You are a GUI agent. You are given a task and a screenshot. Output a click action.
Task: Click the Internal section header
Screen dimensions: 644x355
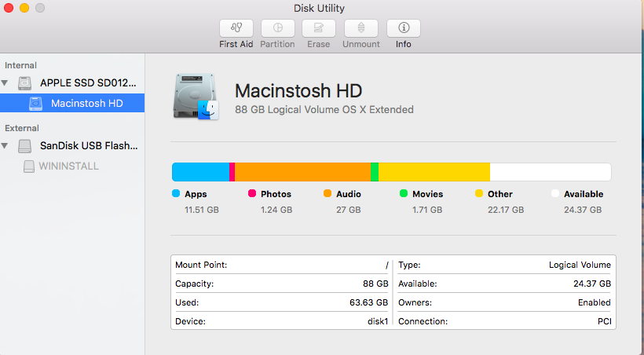(20, 65)
